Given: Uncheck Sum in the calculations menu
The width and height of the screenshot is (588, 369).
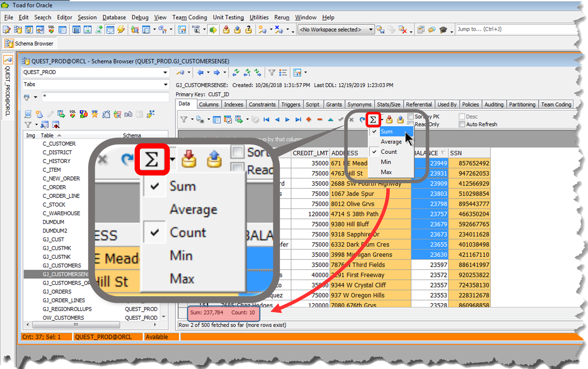Looking at the screenshot, I should pyautogui.click(x=391, y=131).
